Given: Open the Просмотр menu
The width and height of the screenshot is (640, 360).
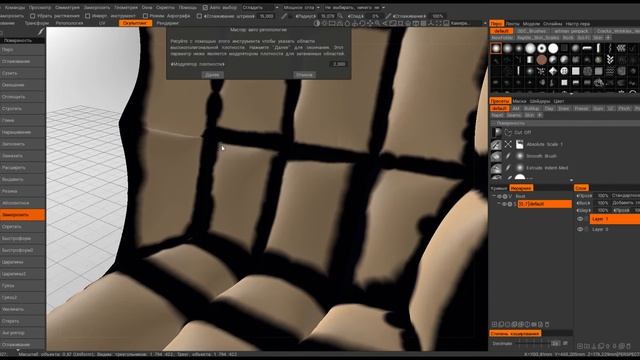Looking at the screenshot, I should [x=40, y=7].
